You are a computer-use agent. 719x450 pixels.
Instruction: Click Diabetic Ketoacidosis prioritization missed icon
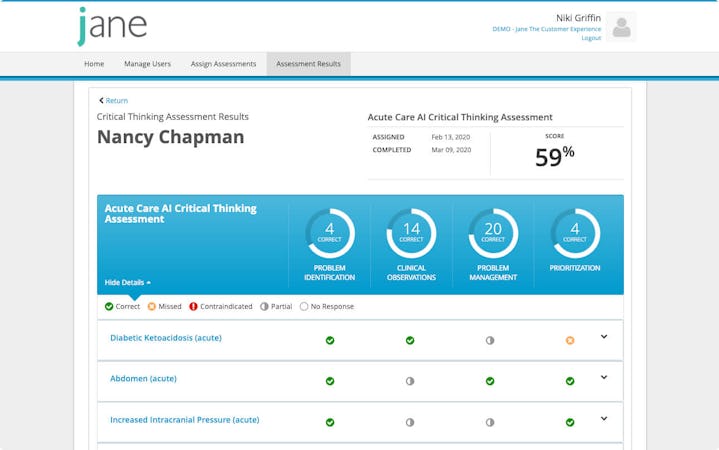pyautogui.click(x=570, y=340)
